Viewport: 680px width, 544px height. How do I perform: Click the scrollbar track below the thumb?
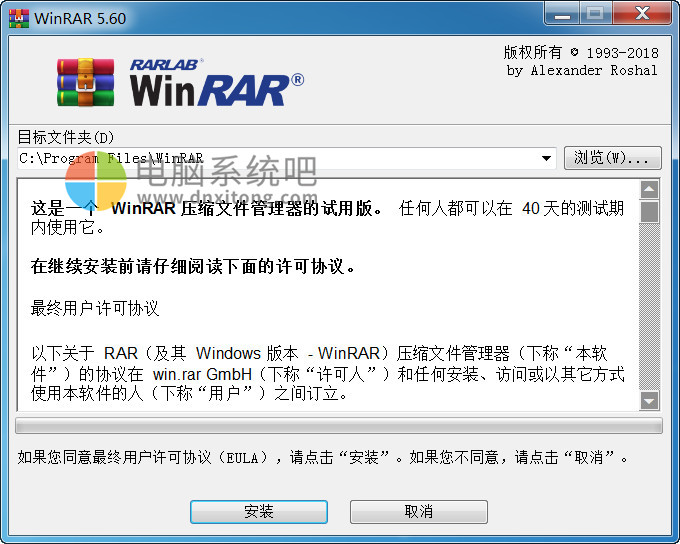click(649, 307)
